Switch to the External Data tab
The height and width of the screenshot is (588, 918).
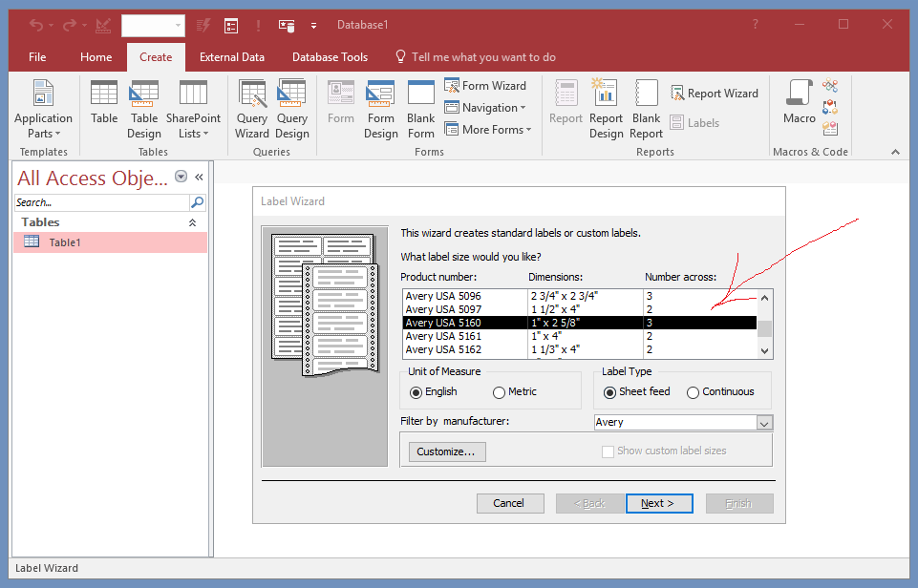coord(232,56)
